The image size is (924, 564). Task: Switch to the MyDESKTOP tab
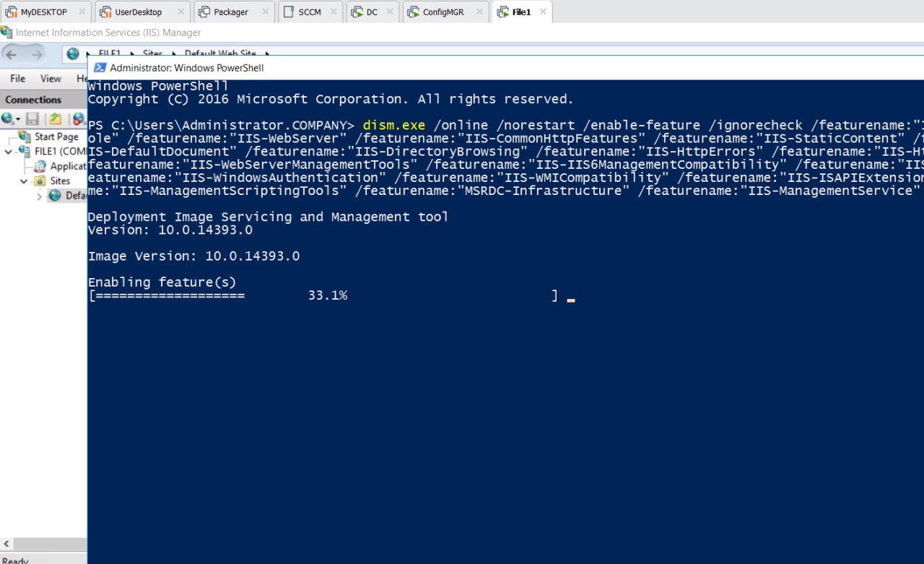point(45,12)
